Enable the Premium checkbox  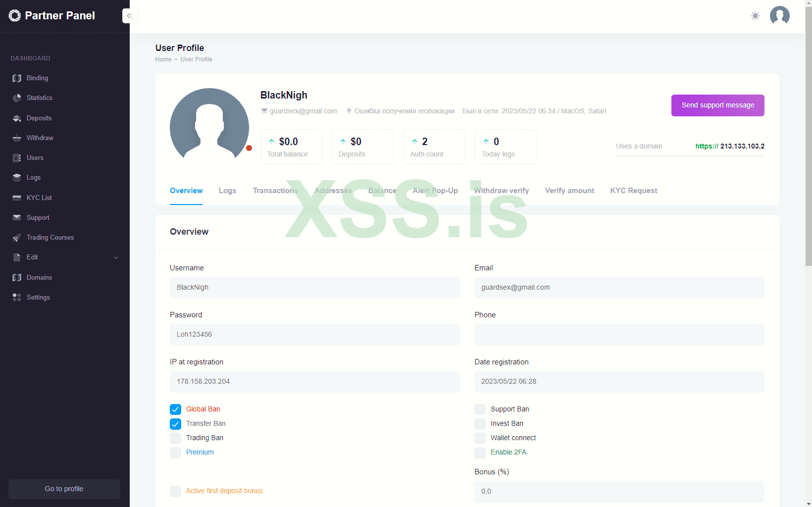[x=175, y=453]
